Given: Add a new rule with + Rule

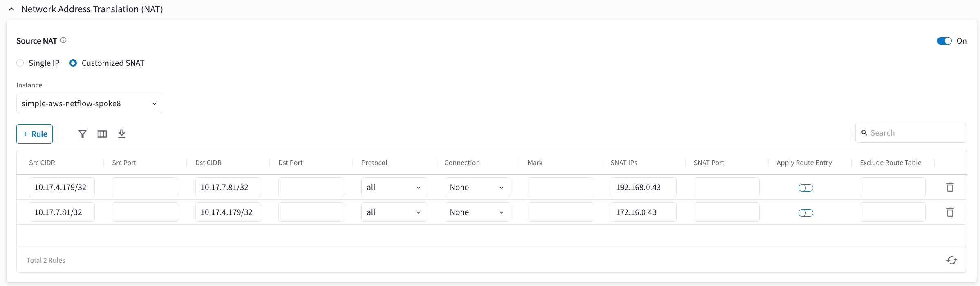Looking at the screenshot, I should [35, 134].
